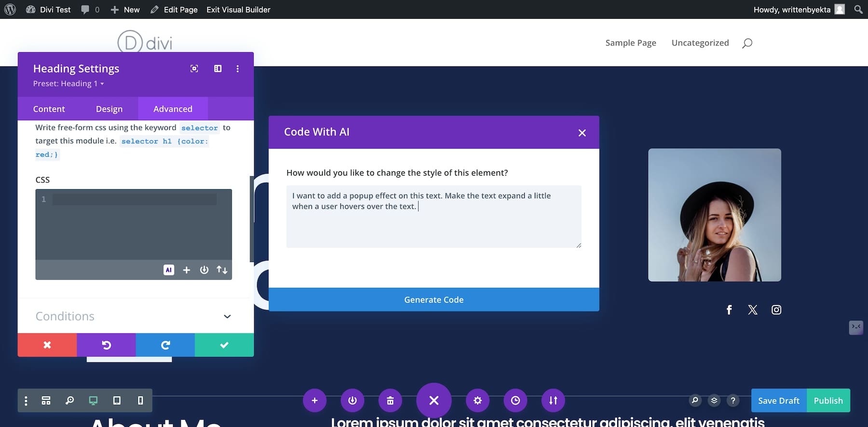Click the purple plus (load from library) button

coord(314,400)
